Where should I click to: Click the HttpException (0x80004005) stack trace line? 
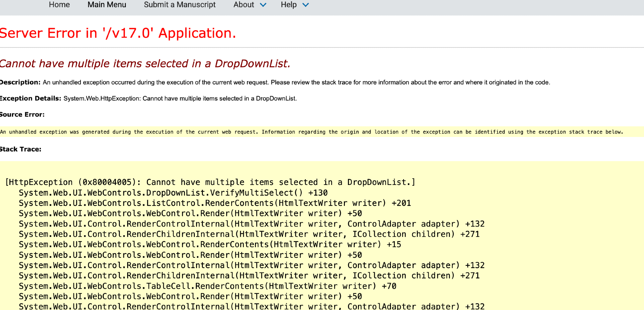pos(210,182)
